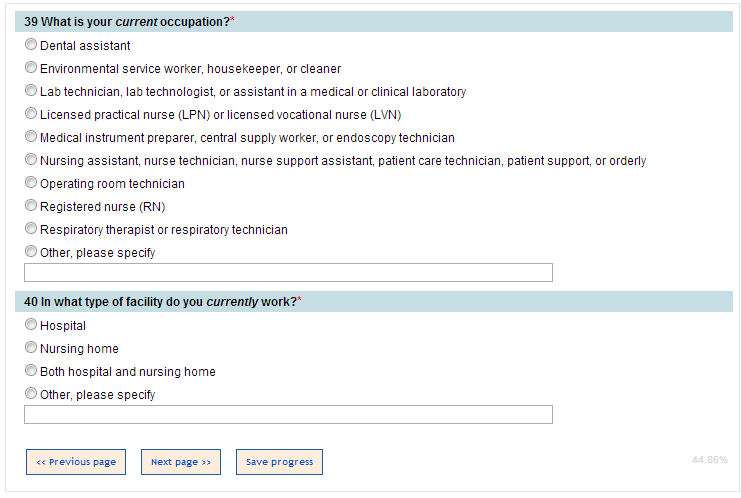Select Operating room technician option
This screenshot has height=498, width=741.
(31, 183)
